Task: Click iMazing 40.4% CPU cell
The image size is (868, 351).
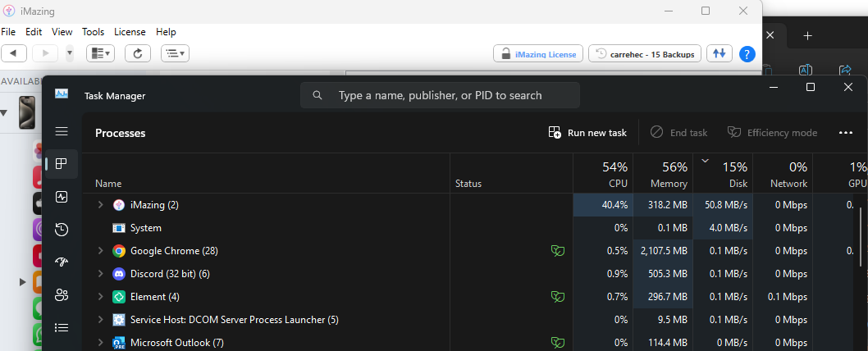Action: pyautogui.click(x=603, y=205)
